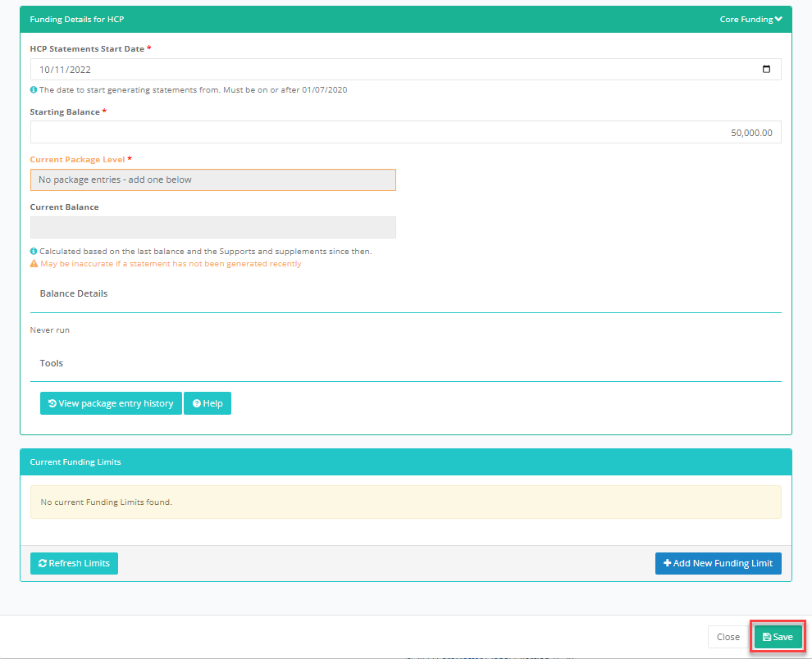This screenshot has height=659, width=812.
Task: Click the Starting Balance label
Action: point(65,111)
